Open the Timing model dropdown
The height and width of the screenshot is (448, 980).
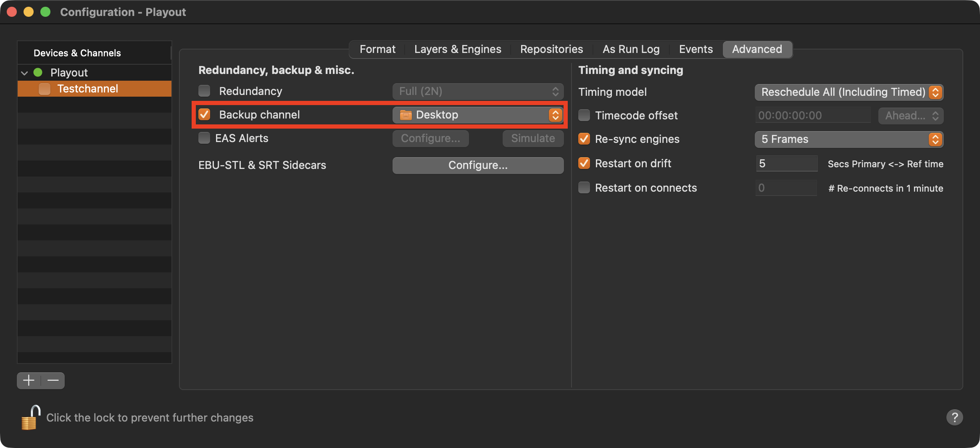[x=849, y=92]
